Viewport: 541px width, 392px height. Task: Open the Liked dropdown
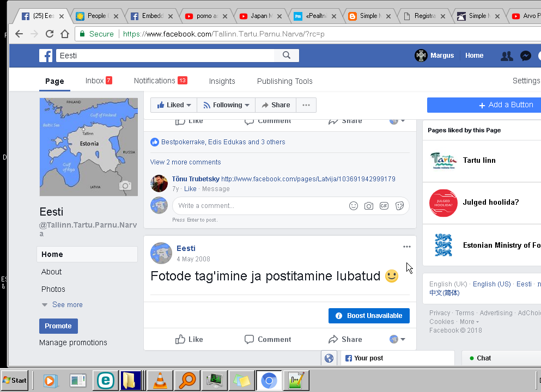[x=174, y=105]
